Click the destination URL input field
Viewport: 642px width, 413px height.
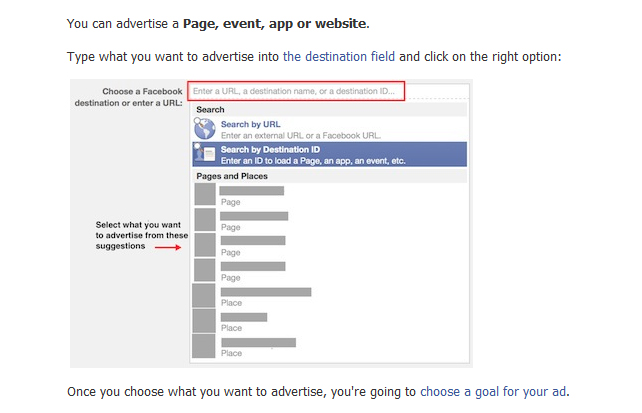[296, 91]
